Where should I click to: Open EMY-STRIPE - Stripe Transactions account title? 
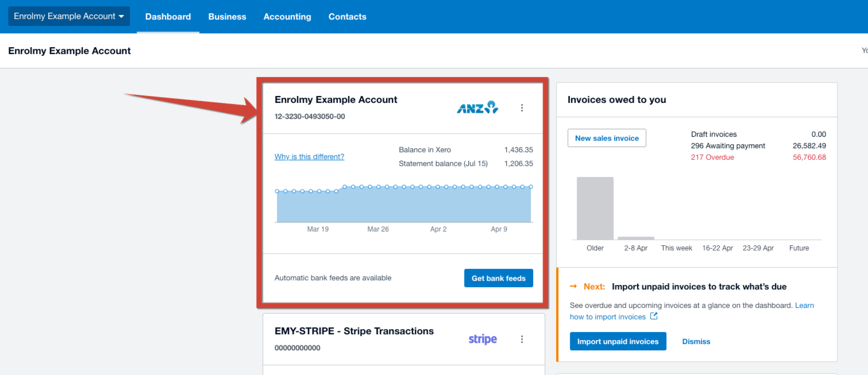(x=354, y=331)
